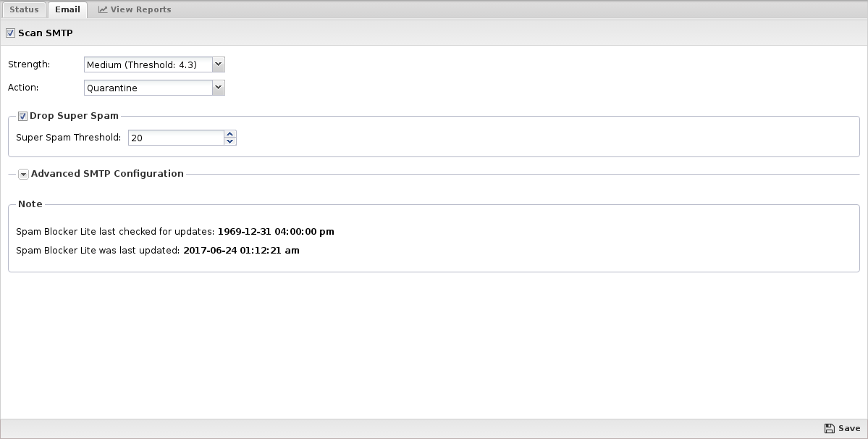Image resolution: width=868 pixels, height=439 pixels.
Task: Click the Super Spam Threshold input field
Action: [x=176, y=138]
